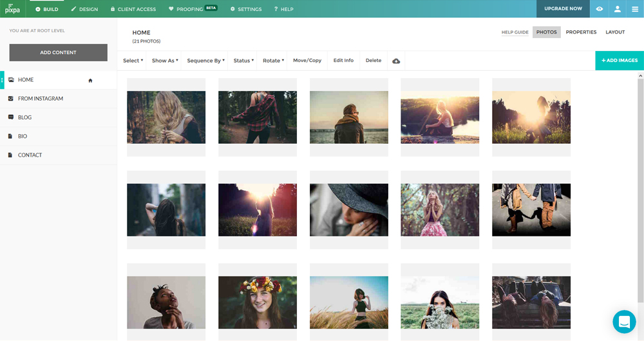This screenshot has width=644, height=341.
Task: Open the Settings menu
Action: (245, 9)
